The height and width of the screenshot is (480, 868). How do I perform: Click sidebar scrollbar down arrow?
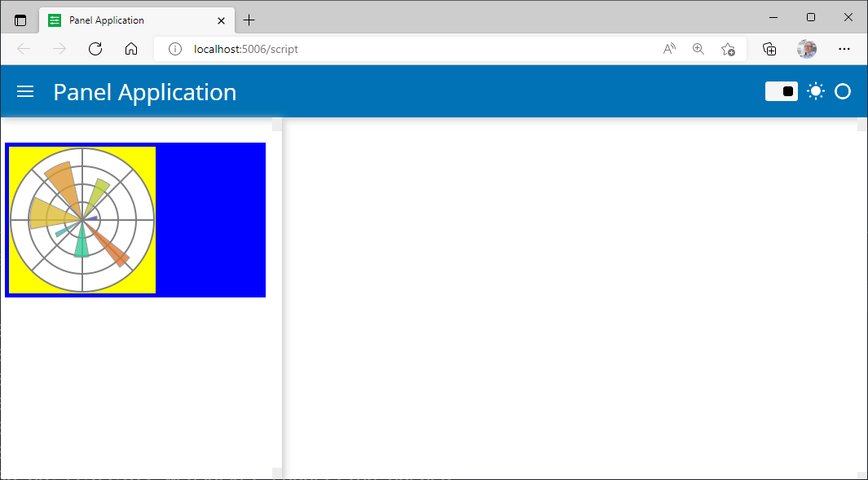pyautogui.click(x=277, y=473)
